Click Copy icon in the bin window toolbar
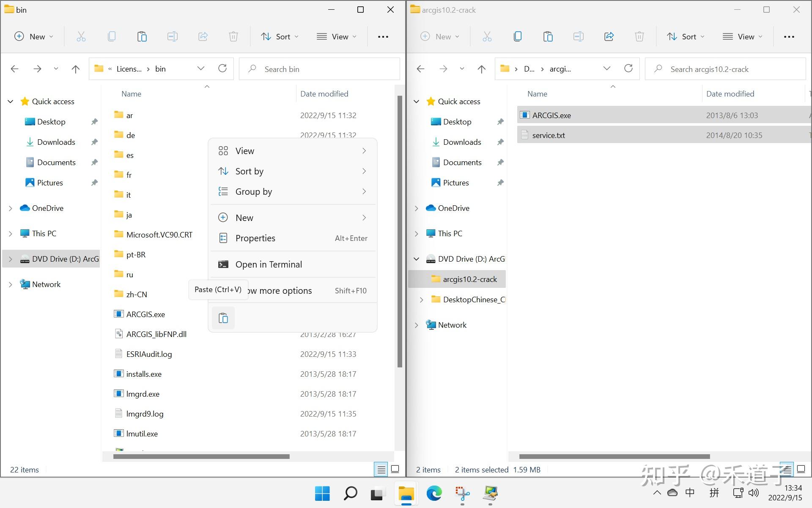The height and width of the screenshot is (508, 812). click(112, 37)
